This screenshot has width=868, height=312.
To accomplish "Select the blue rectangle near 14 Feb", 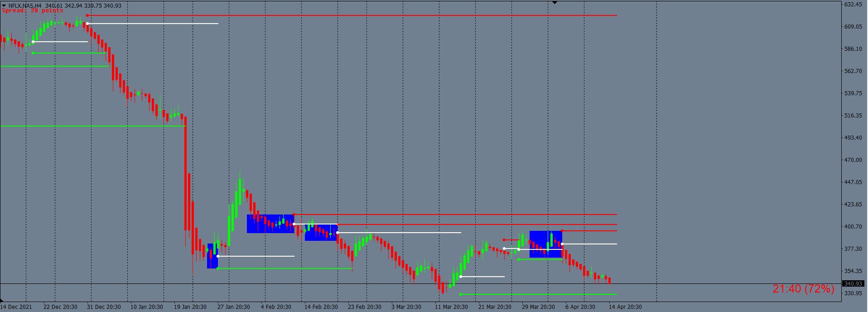I will pos(321,232).
